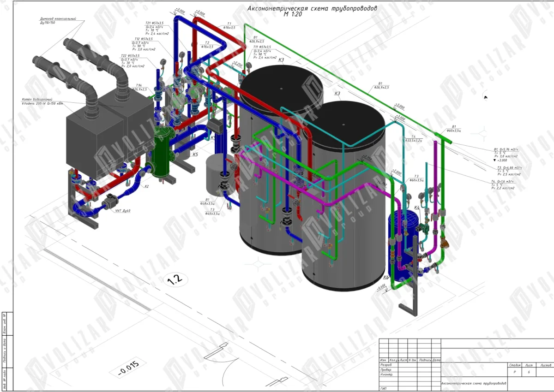Click the 'Т2' pipe designation label
554x392 pixels.
(x=207, y=42)
